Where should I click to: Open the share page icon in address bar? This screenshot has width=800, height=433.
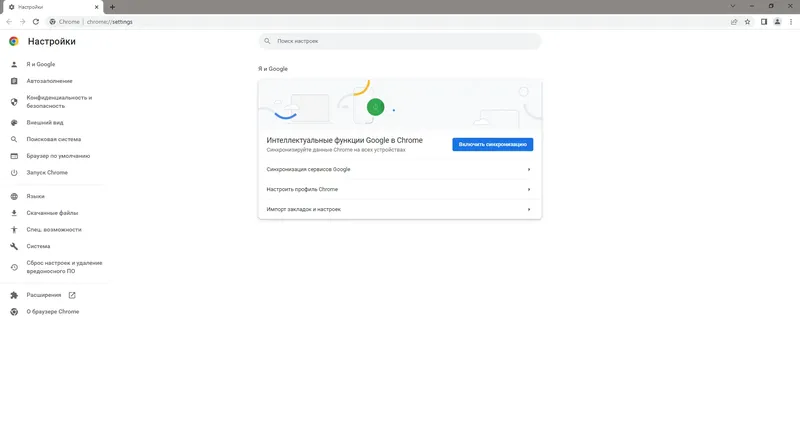(734, 22)
